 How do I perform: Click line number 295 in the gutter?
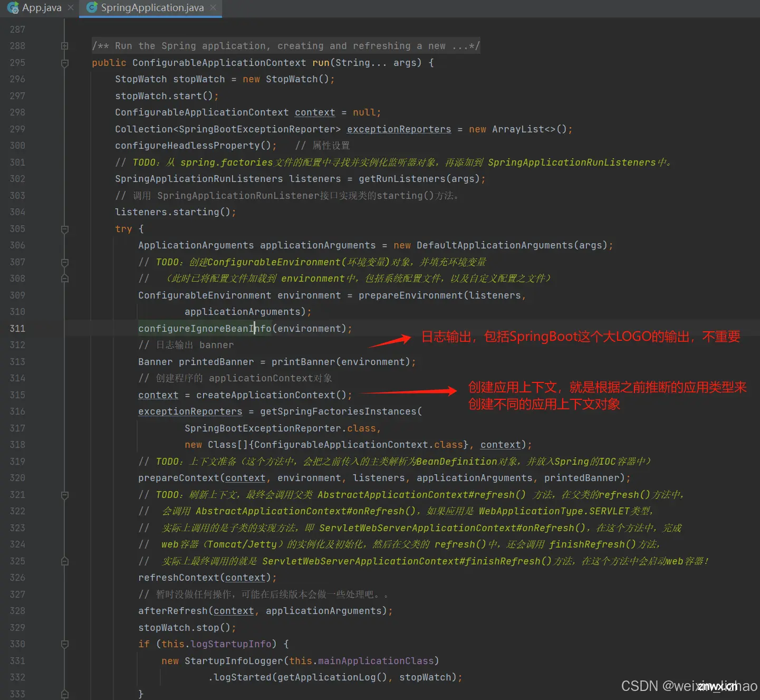pos(17,63)
